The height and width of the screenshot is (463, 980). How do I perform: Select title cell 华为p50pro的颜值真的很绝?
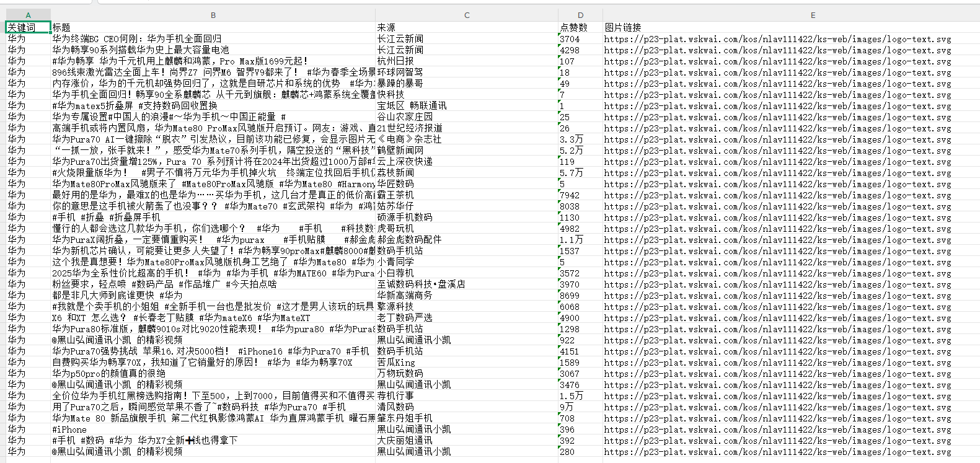pos(213,373)
